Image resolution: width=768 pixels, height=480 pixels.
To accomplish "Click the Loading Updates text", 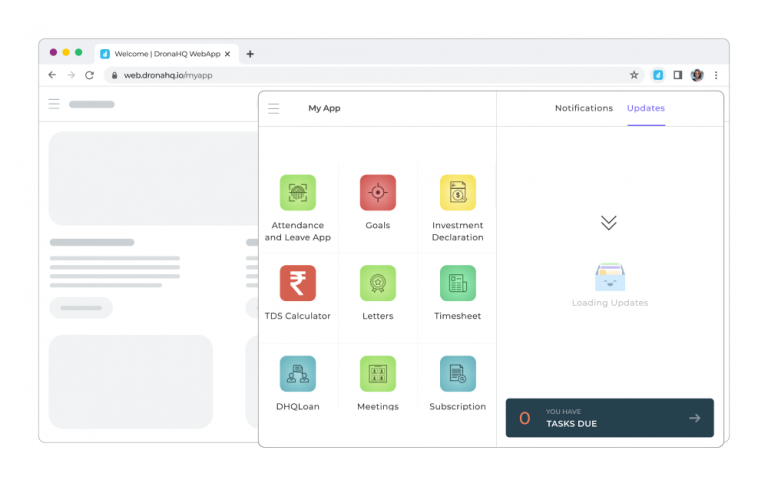I will pyautogui.click(x=610, y=303).
